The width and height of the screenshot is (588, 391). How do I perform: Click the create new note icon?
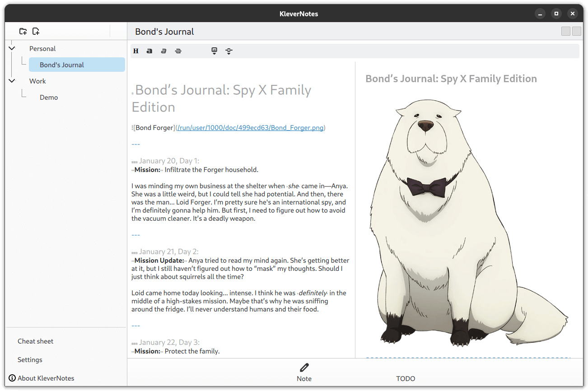point(36,31)
